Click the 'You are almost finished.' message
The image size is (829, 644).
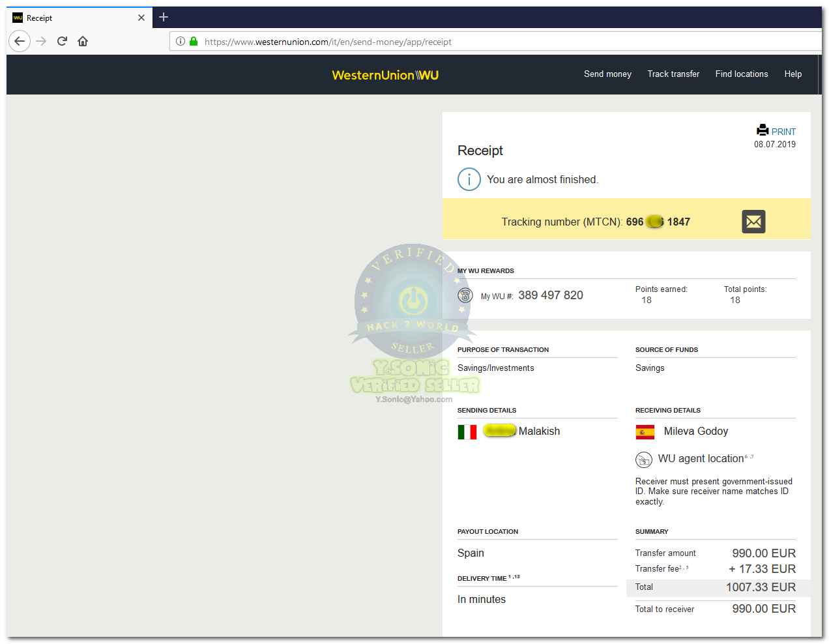click(542, 179)
